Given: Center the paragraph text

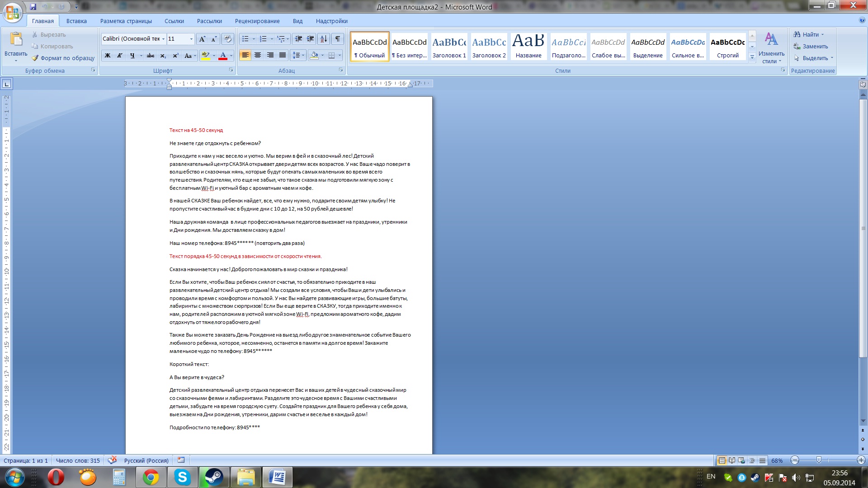Looking at the screenshot, I should [258, 55].
